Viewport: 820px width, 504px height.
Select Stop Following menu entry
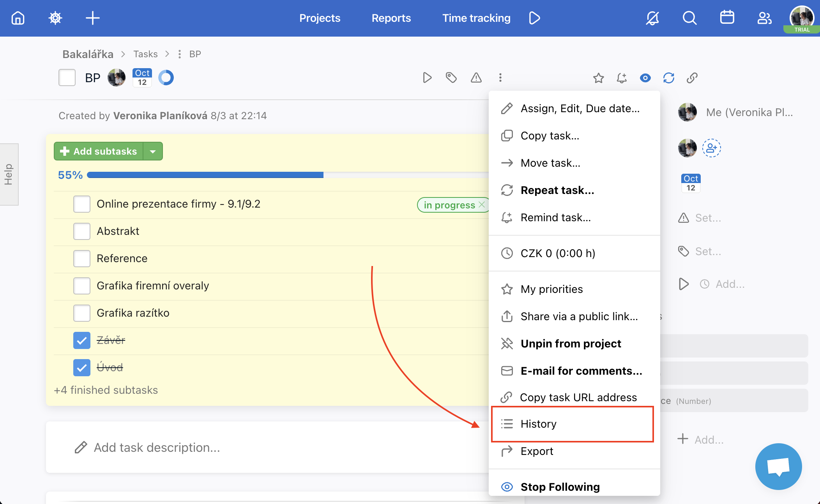[574, 487]
